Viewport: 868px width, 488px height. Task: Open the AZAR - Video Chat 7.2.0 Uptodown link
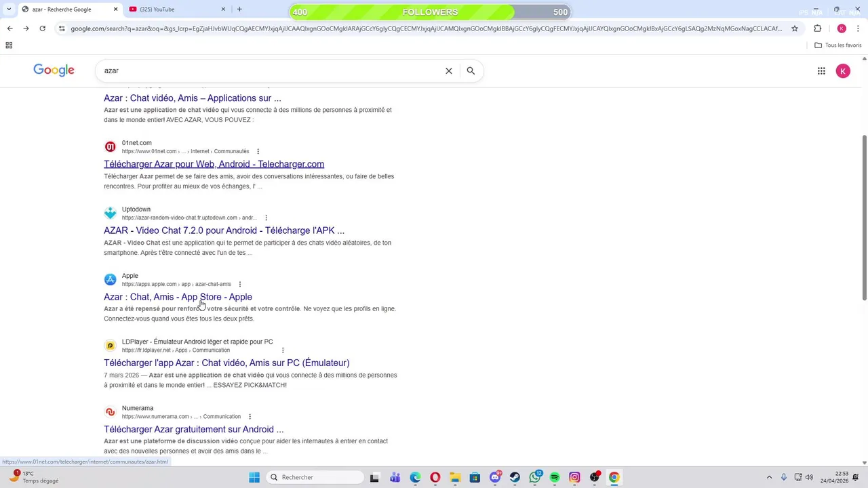[224, 230]
